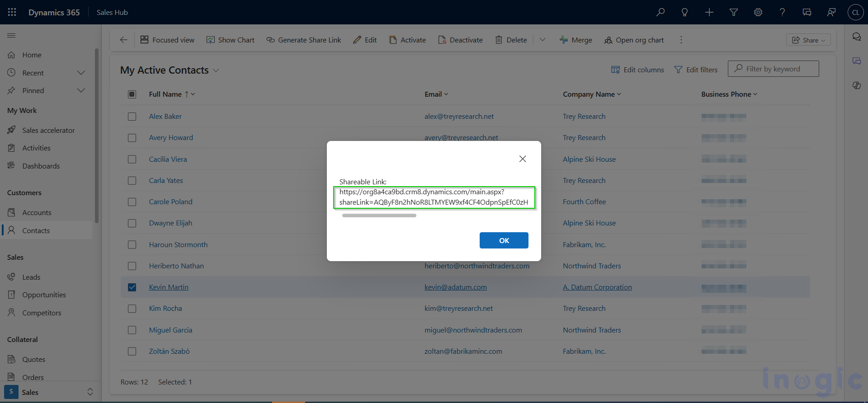
Task: Click Show Chart in the command bar
Action: pyautogui.click(x=231, y=40)
